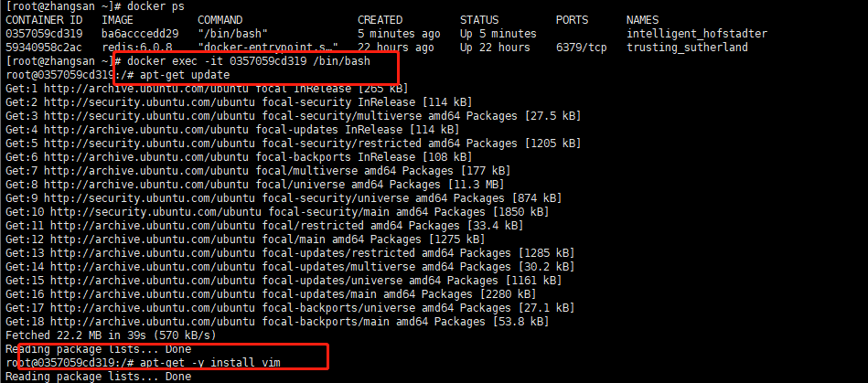Click the '5 minutes ago' created value

tap(399, 34)
